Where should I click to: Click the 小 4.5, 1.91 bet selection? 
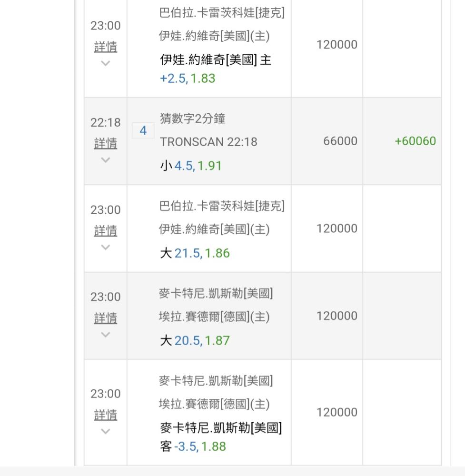pos(191,166)
